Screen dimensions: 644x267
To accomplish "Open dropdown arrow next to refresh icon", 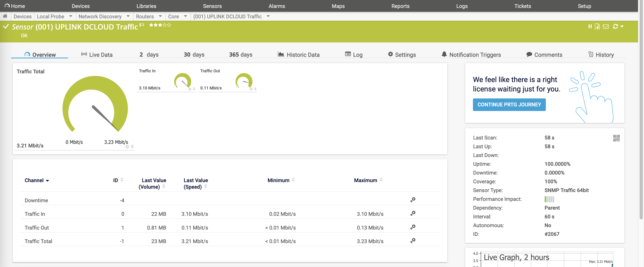I will [622, 26].
